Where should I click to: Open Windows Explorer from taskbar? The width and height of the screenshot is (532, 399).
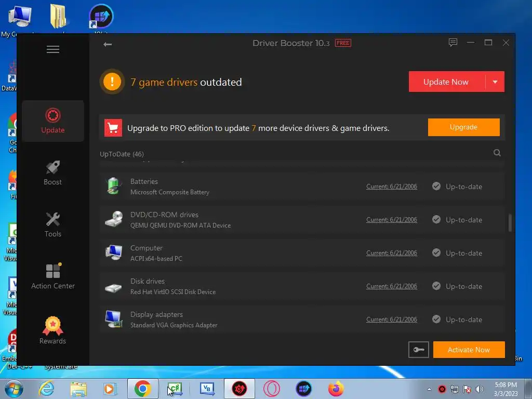tap(78, 389)
